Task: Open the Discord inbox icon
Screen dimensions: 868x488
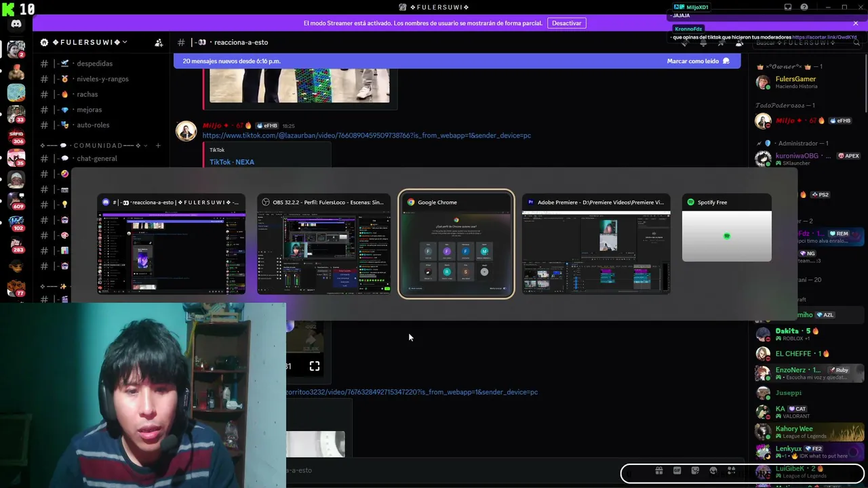Action: (788, 7)
